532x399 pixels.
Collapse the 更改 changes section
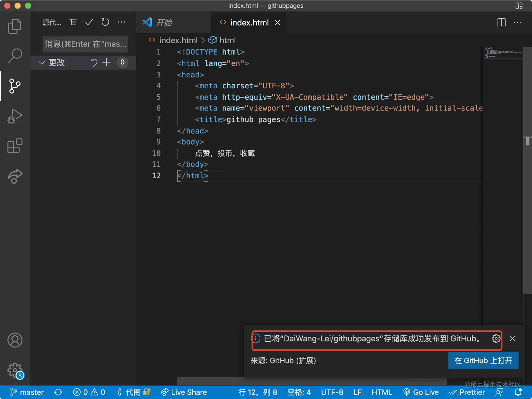[42, 63]
